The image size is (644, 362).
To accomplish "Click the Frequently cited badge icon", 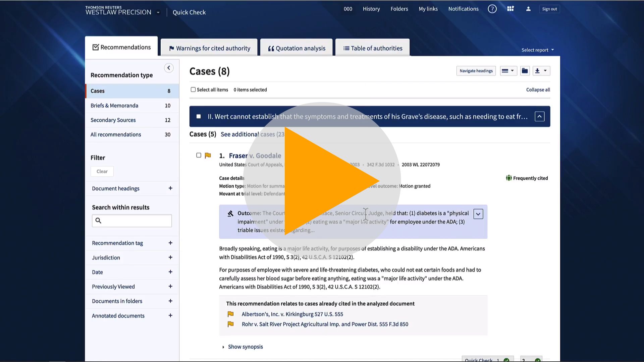I will (x=508, y=178).
